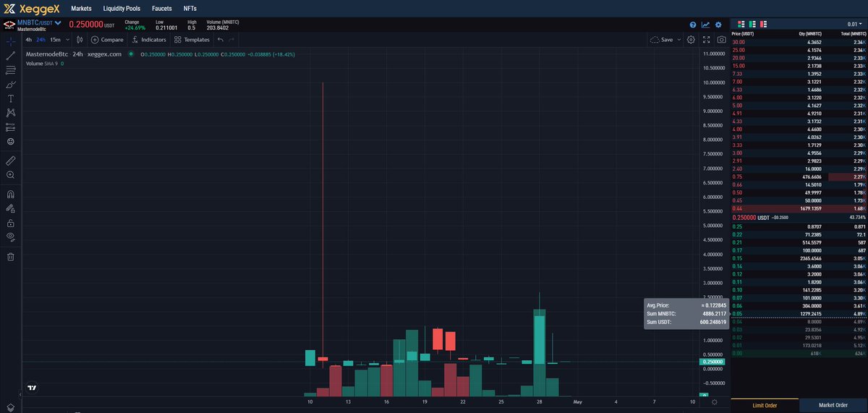The width and height of the screenshot is (868, 413).
Task: Click the 0.75 ask price row
Action: click(799, 177)
